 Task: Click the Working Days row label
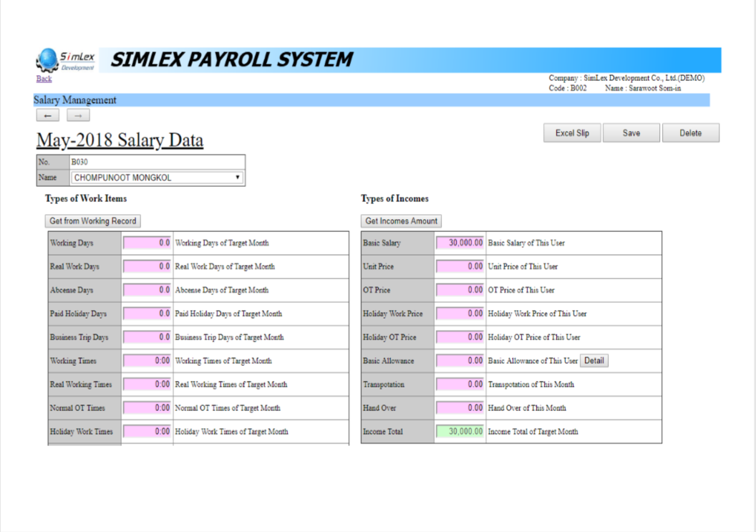click(72, 243)
